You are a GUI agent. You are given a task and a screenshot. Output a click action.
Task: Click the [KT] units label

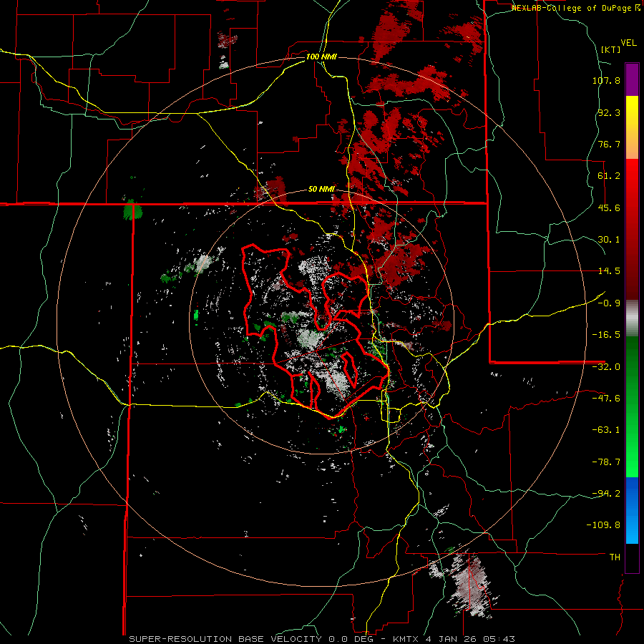point(611,49)
